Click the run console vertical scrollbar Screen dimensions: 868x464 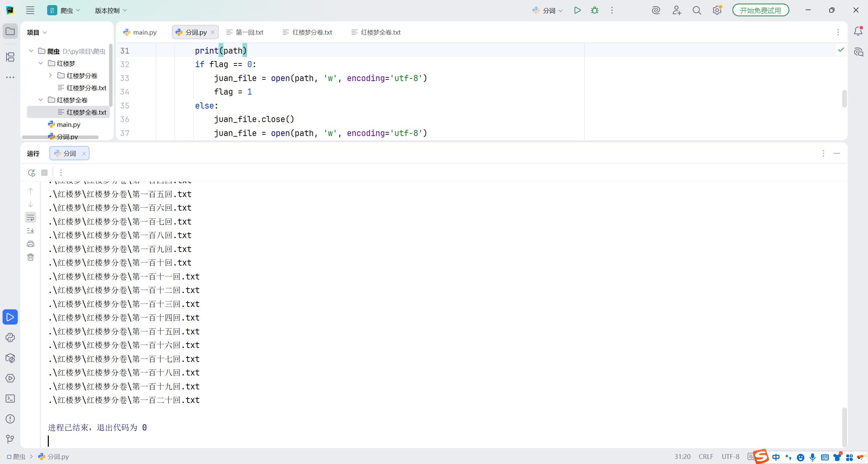click(844, 427)
